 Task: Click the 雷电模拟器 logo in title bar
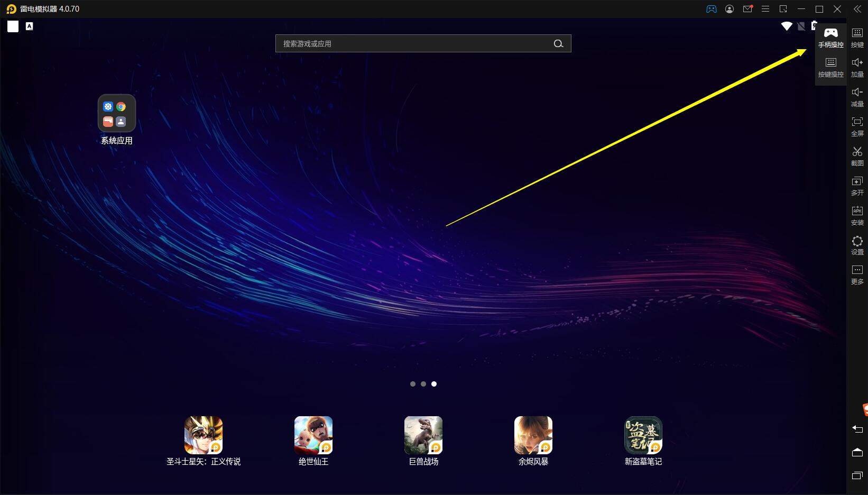coord(11,9)
